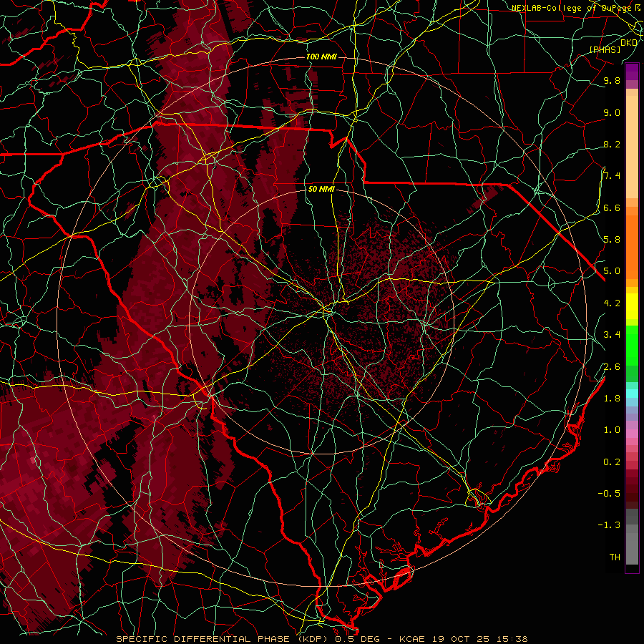Click the -1.3 value on color scale

(609, 525)
